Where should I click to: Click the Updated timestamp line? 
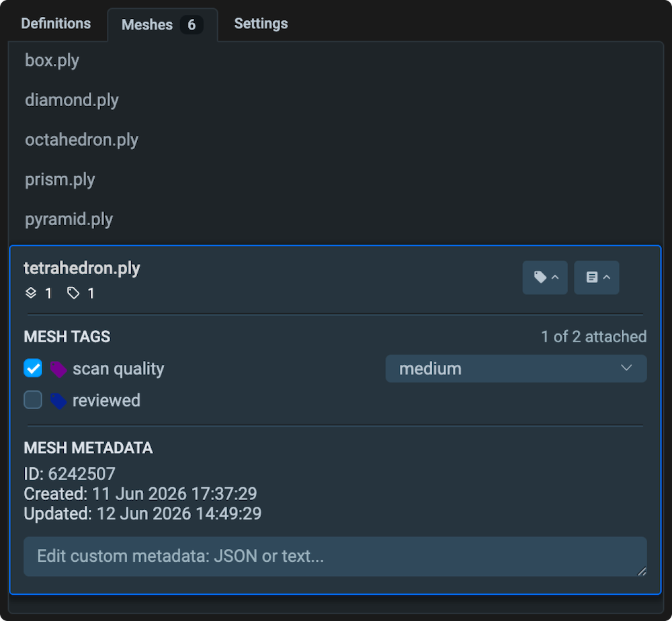142,513
